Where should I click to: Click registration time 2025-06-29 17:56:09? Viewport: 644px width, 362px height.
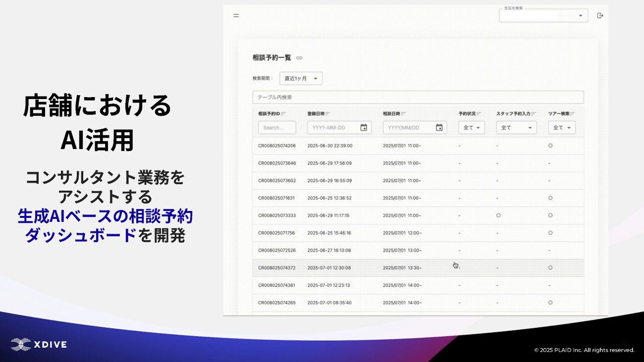coord(329,163)
